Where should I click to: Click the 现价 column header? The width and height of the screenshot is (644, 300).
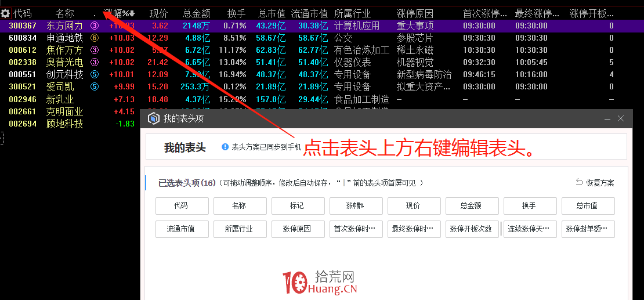coord(158,13)
